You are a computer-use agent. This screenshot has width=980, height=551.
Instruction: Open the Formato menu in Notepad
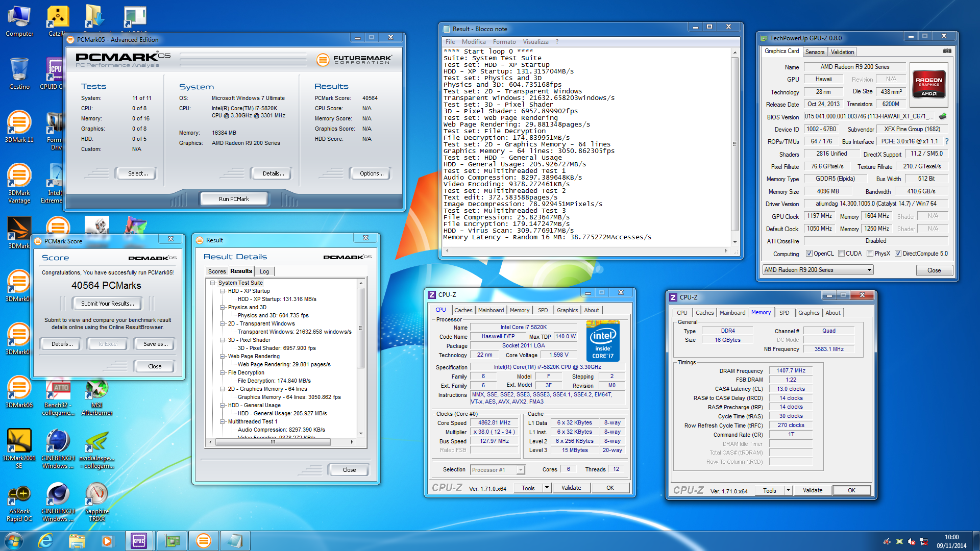click(x=504, y=42)
